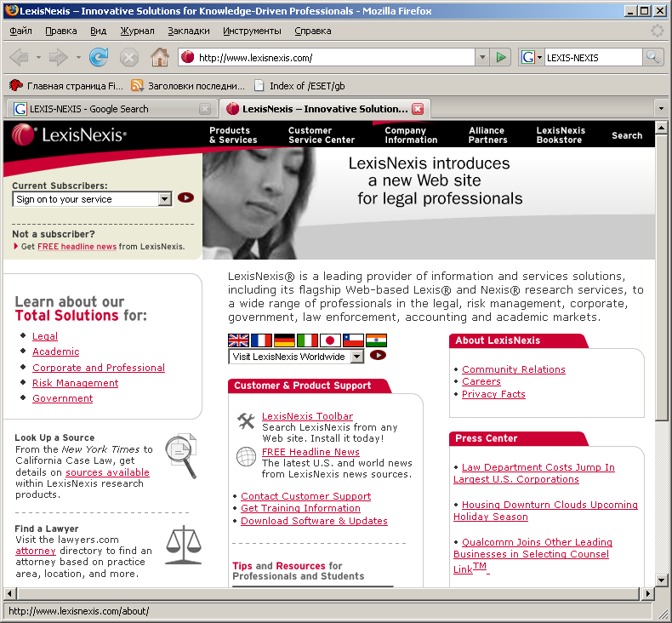
Task: Open LexisNexis Bookstore nav item
Action: point(561,135)
